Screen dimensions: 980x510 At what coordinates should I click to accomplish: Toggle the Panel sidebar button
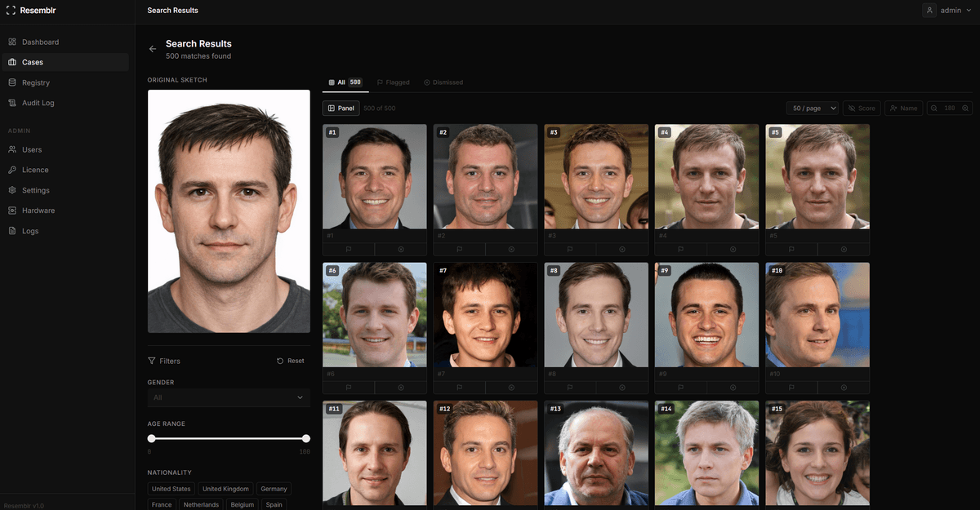tap(341, 108)
